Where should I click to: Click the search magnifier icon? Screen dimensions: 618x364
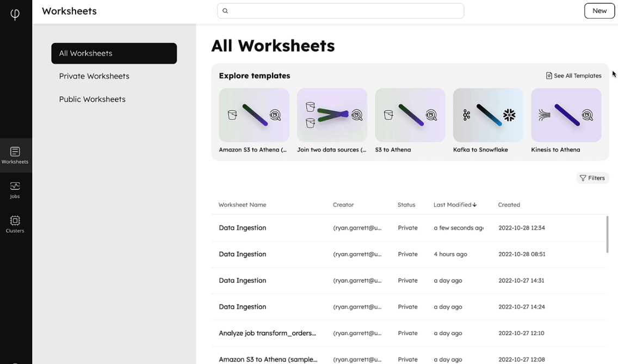(x=225, y=11)
